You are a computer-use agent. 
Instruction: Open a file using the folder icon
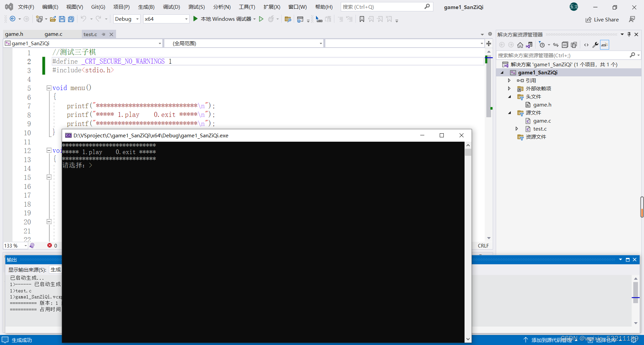point(53,19)
